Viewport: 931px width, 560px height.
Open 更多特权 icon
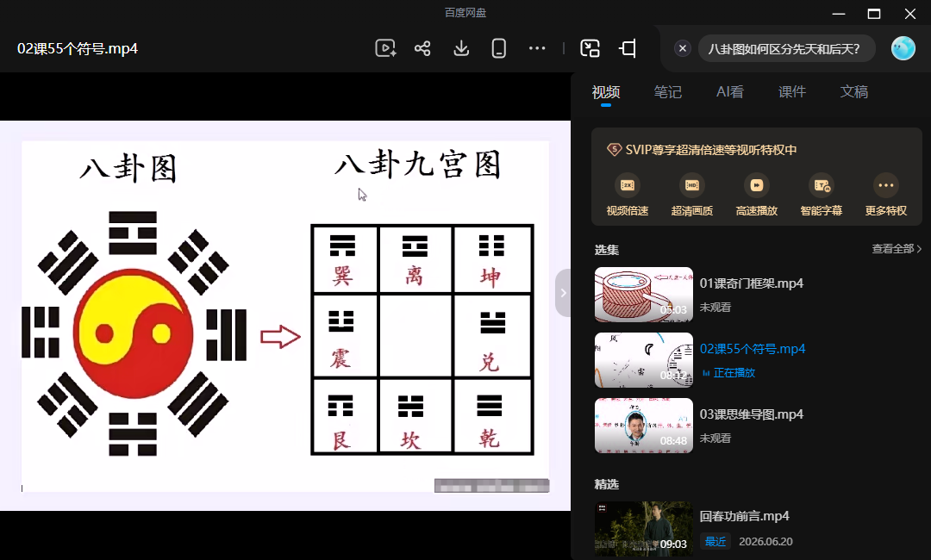886,185
